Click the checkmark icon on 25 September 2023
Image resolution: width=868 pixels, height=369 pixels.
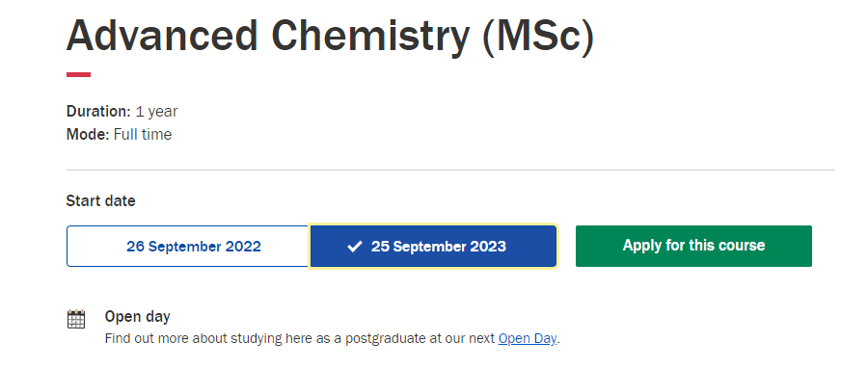tap(354, 247)
